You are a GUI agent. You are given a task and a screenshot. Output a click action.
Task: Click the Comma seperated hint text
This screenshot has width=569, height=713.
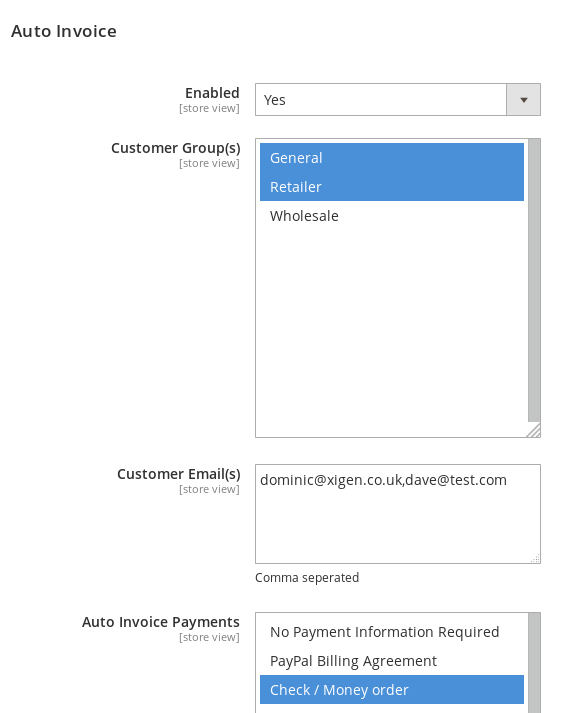point(307,577)
